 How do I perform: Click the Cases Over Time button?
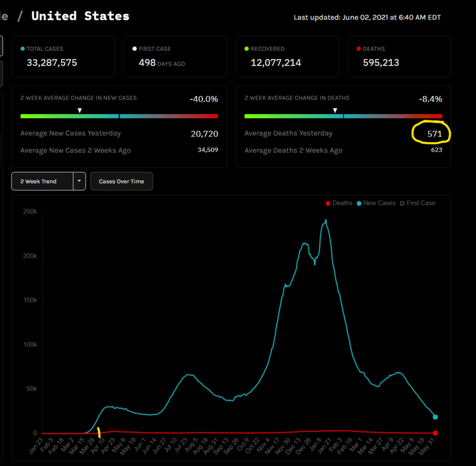pos(121,181)
